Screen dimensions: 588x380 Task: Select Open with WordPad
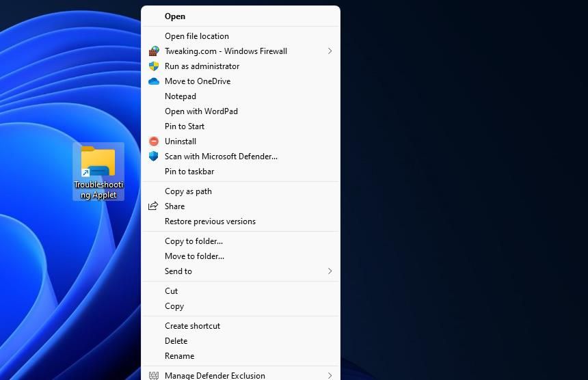241,111
